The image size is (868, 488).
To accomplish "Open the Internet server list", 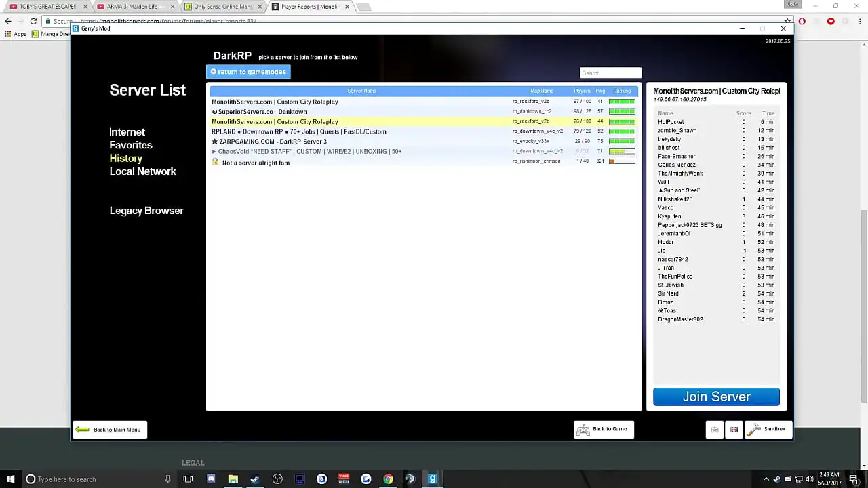I will (127, 132).
